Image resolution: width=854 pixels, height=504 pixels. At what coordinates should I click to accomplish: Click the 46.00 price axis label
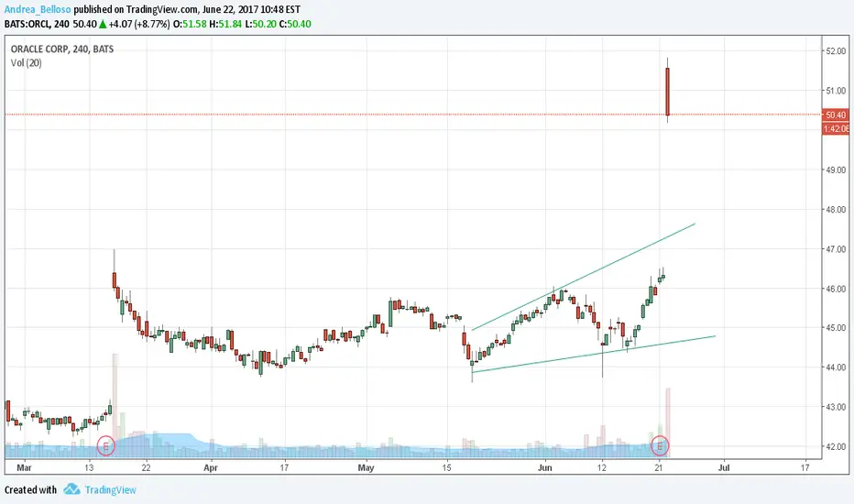(x=836, y=289)
